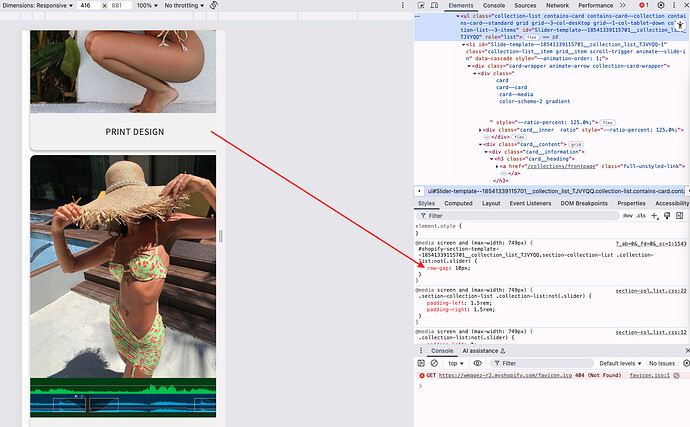The image size is (690, 427).
Task: Select the Event Listeners subtab
Action: 530,203
